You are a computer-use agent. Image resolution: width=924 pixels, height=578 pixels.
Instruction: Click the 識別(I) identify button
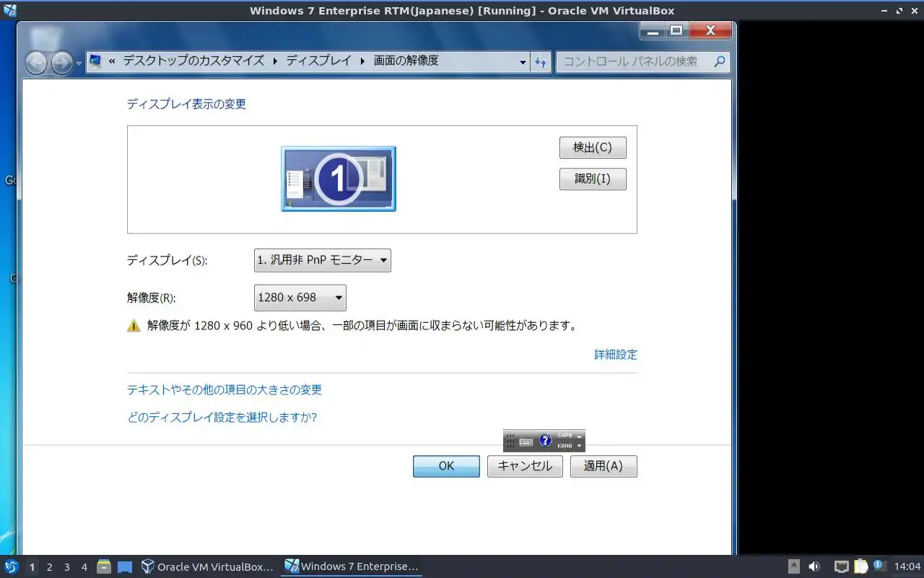coord(593,178)
